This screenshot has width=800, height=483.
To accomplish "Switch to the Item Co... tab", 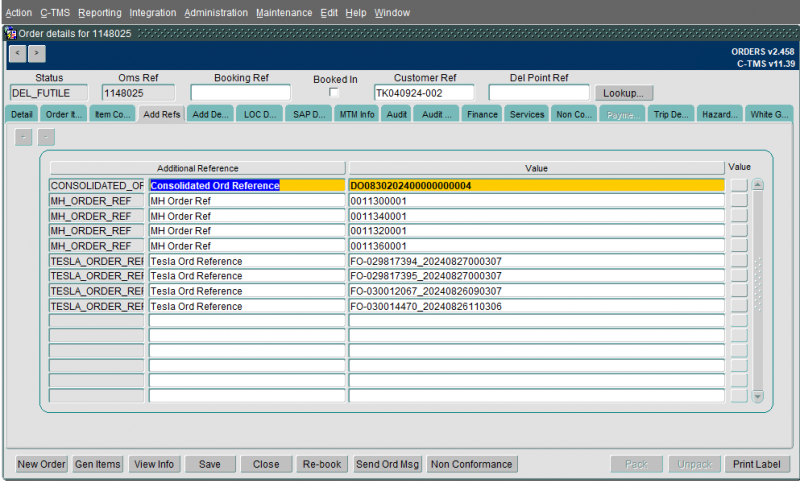I will [112, 114].
